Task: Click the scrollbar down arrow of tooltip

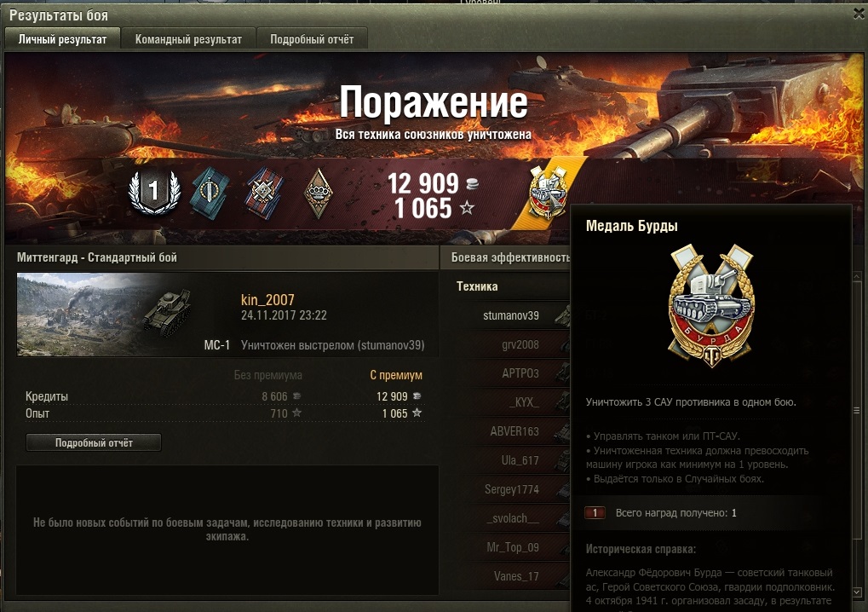Action: point(857,592)
